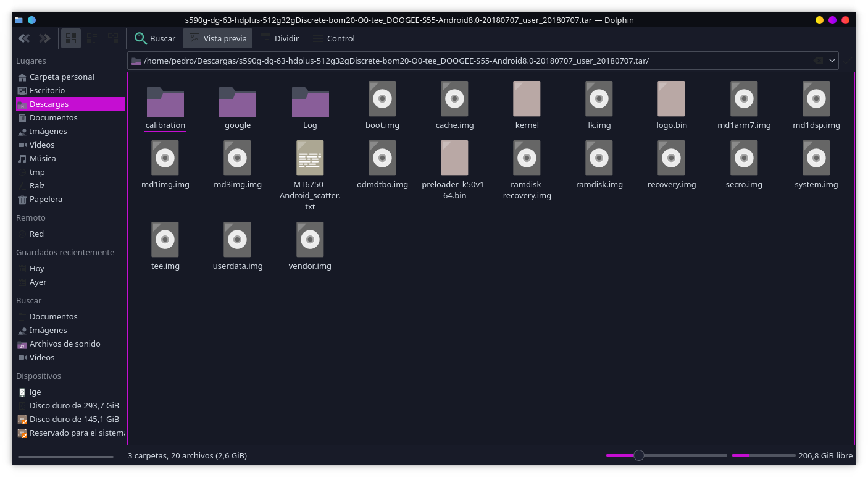Select the calibration folder icon
Viewport: 868px width, 477px height.
[x=165, y=101]
